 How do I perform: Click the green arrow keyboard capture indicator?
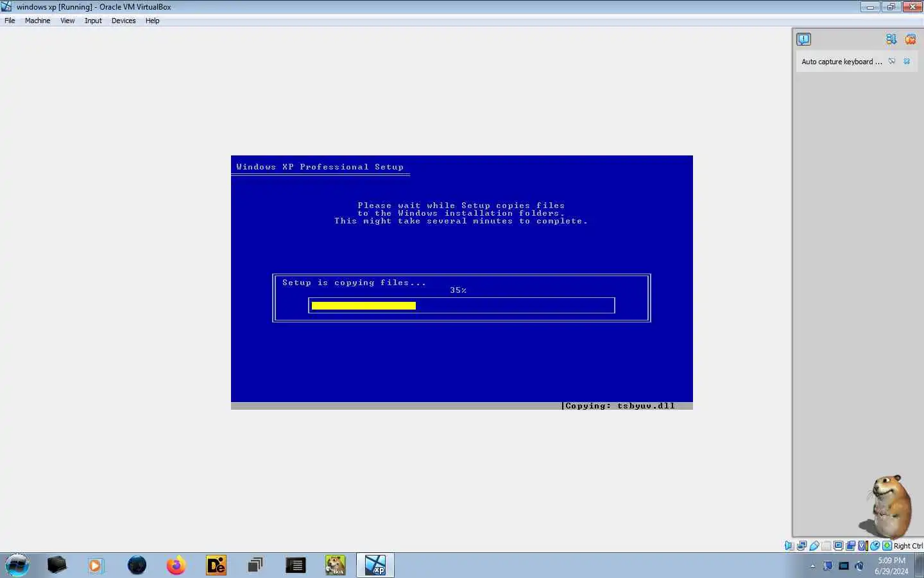tap(887, 546)
